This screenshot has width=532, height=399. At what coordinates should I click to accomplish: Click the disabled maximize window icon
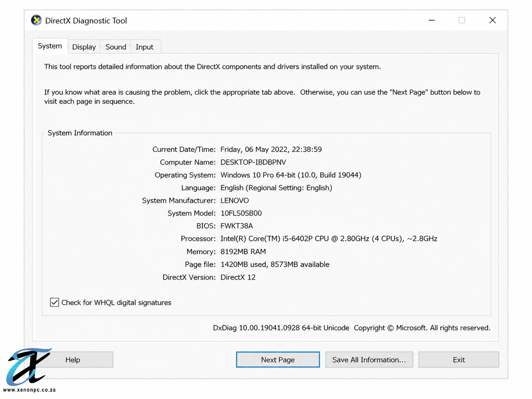coord(462,20)
